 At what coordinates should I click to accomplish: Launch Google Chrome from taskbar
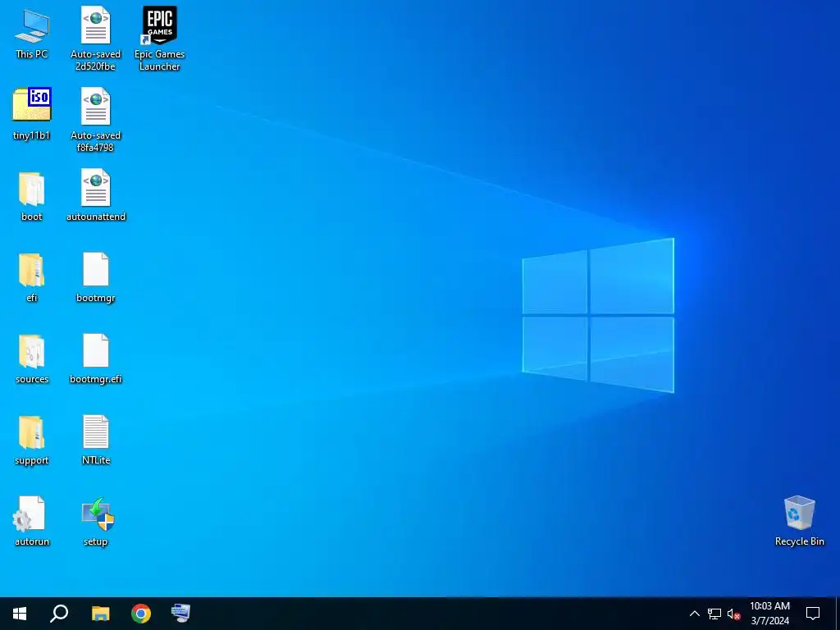coord(141,614)
